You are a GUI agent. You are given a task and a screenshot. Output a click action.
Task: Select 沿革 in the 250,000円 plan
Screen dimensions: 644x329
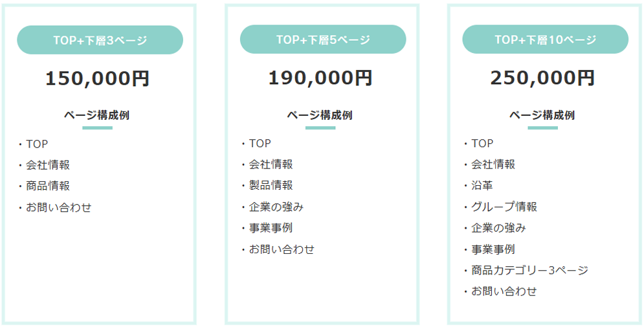(x=482, y=185)
